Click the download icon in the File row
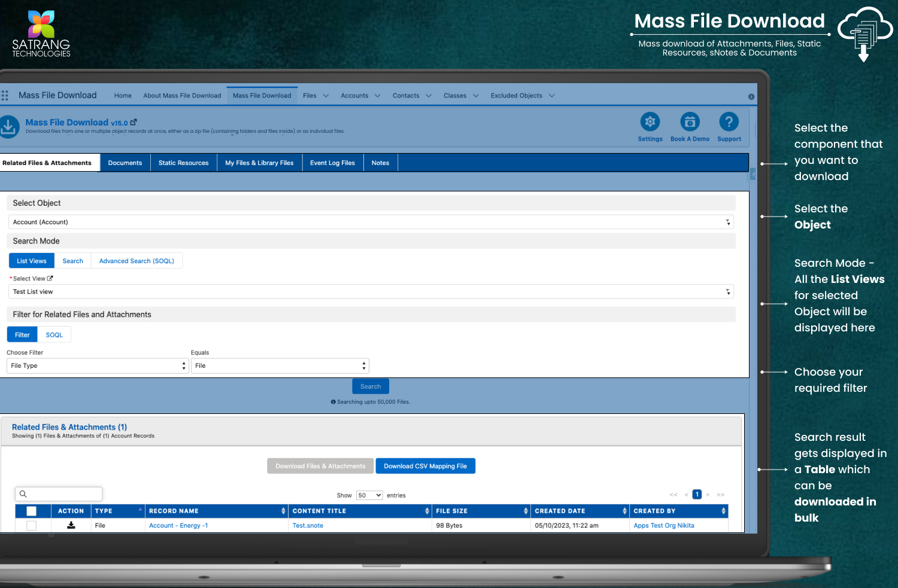Screen dimensions: 898x588 pyautogui.click(x=71, y=525)
